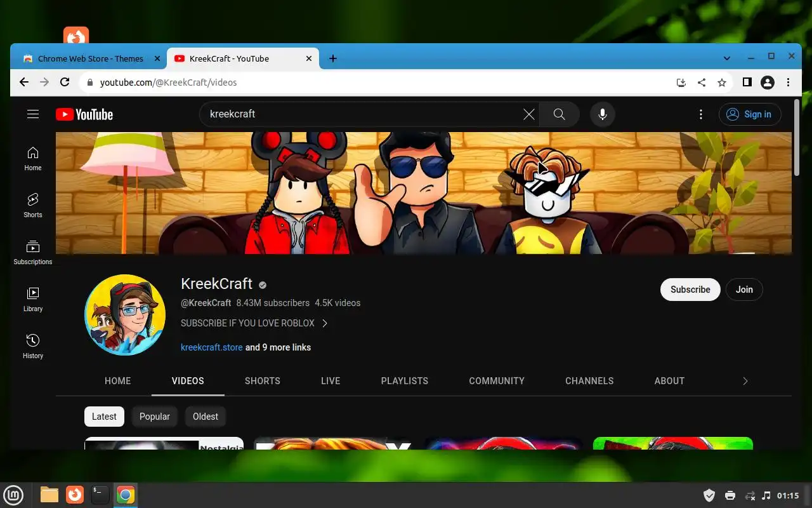Open the Chrome profile avatar icon
812x508 pixels.
coord(768,82)
